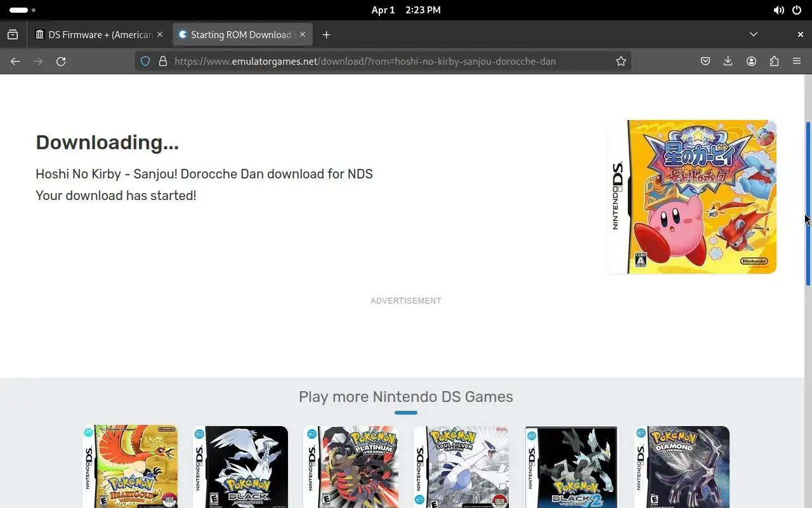Reload the current page
The image size is (812, 508).
pos(61,62)
